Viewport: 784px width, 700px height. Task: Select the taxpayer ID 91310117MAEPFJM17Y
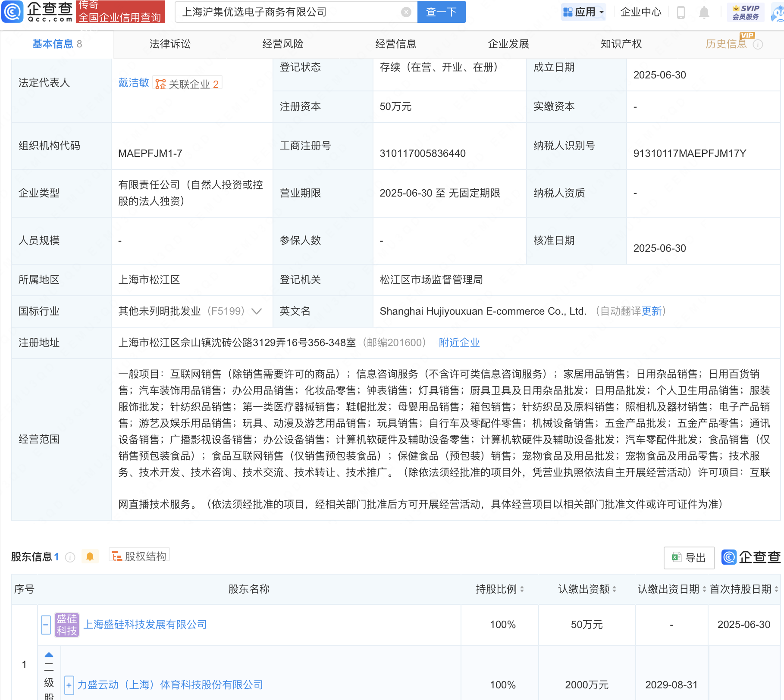pyautogui.click(x=690, y=153)
